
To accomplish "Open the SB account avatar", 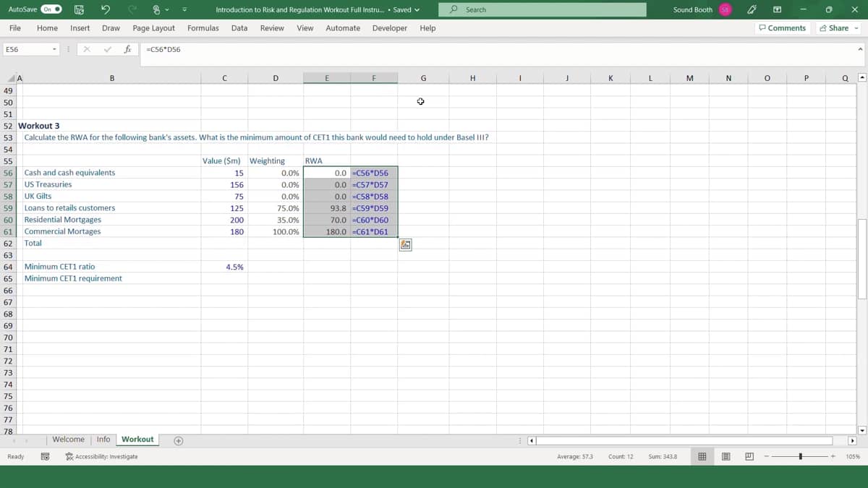I will [724, 9].
